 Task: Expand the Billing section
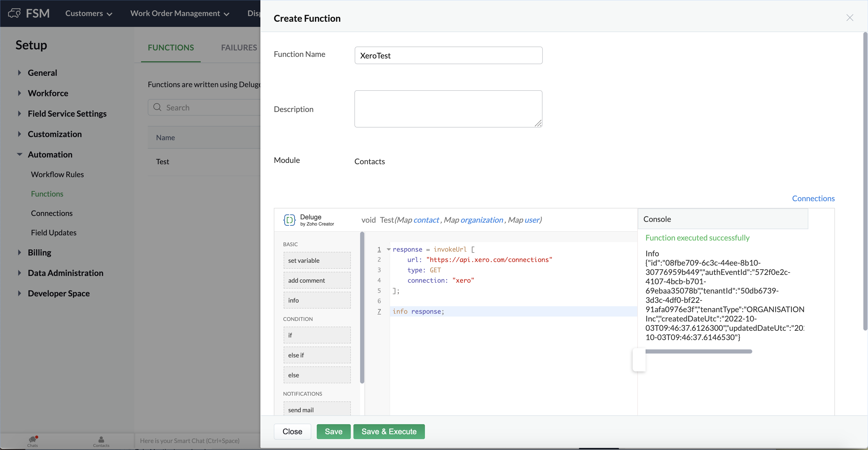click(19, 252)
